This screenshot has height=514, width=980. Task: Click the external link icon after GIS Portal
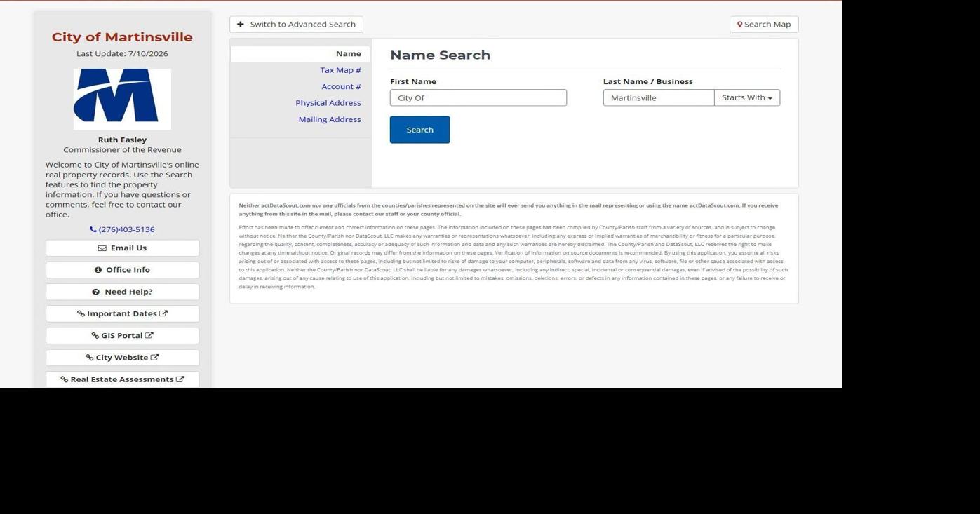click(149, 335)
